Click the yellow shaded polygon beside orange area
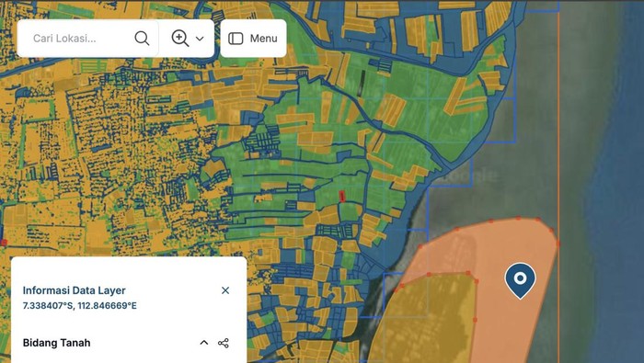This screenshot has width=644, height=363. [427, 320]
